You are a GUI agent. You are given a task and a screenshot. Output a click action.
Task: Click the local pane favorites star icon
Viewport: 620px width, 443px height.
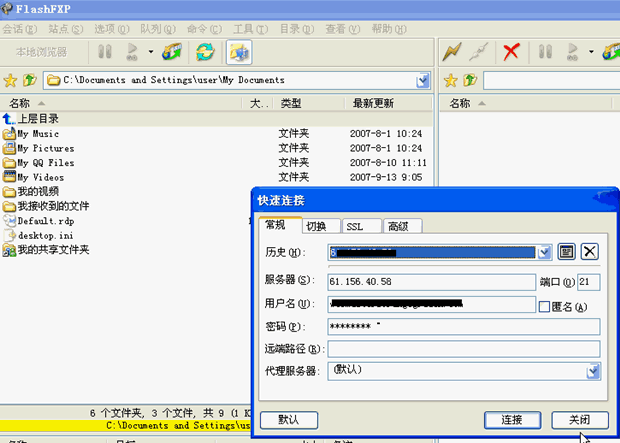(x=10, y=81)
